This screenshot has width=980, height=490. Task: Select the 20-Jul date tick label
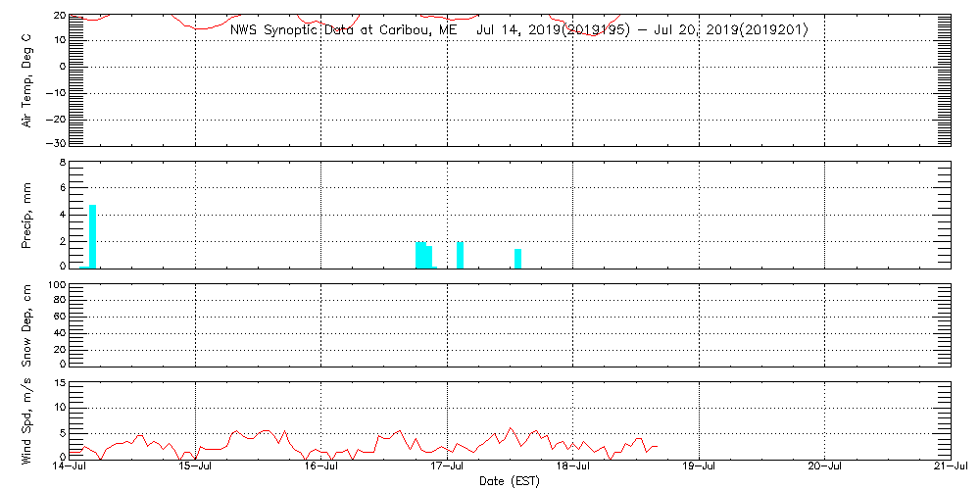824,467
